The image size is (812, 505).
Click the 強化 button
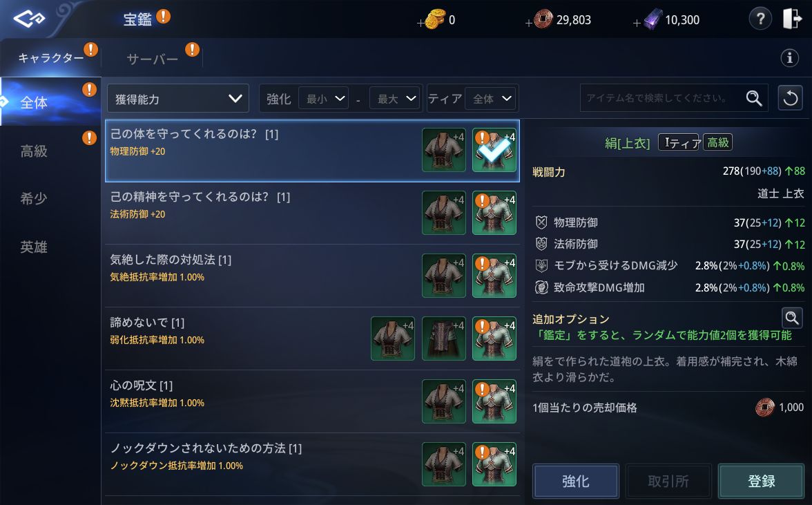pyautogui.click(x=575, y=482)
